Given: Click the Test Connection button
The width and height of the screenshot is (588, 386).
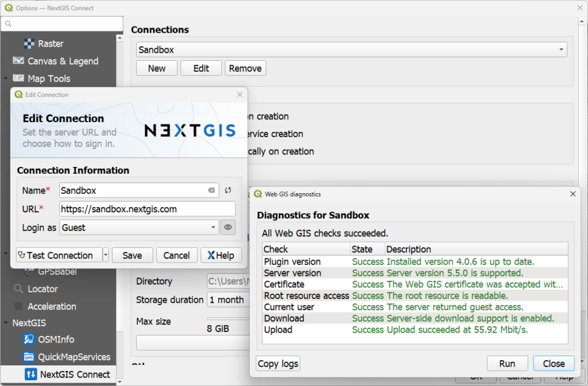Looking at the screenshot, I should [59, 255].
